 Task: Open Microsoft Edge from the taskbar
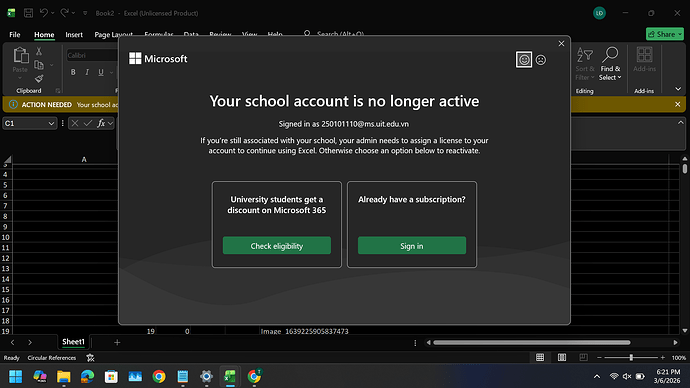click(x=88, y=377)
